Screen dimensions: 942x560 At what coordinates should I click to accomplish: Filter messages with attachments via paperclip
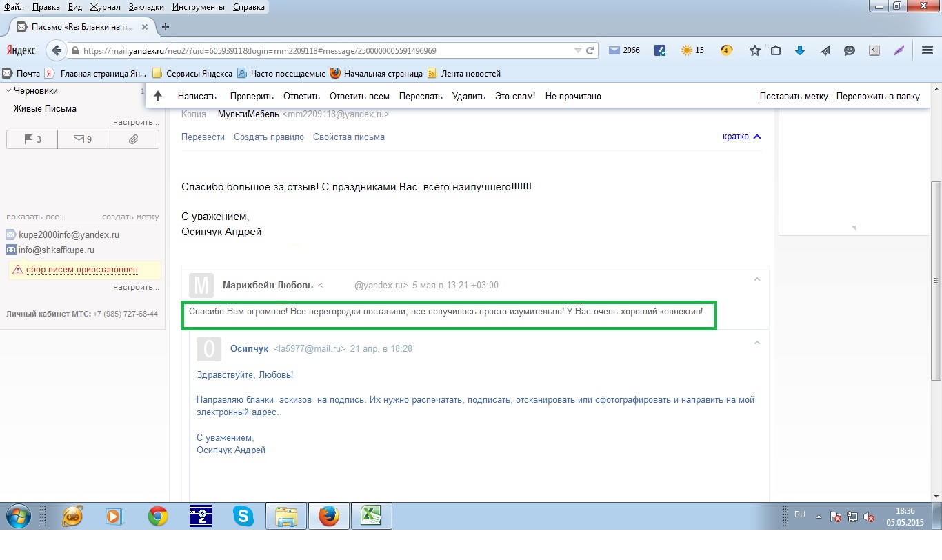[134, 139]
